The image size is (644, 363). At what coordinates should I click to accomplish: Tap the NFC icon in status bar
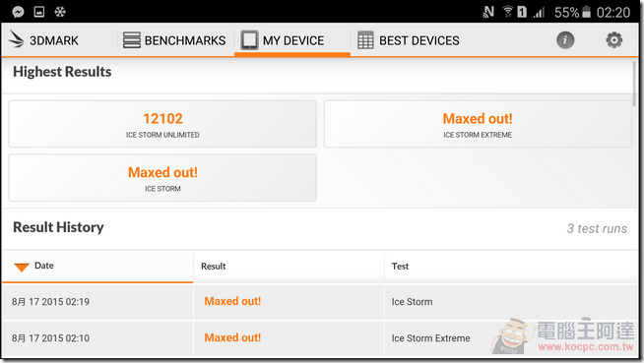[x=488, y=12]
